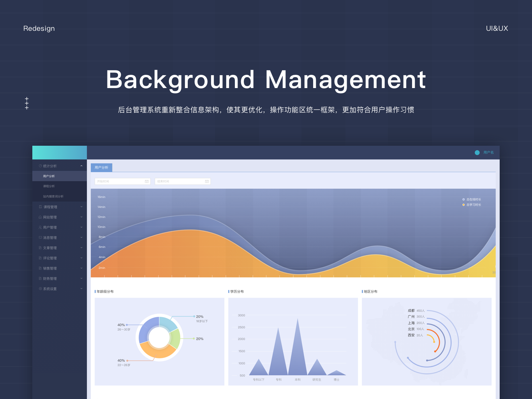The image size is (532, 399).
Task: Click the 课程管理 course management icon
Action: [40, 207]
